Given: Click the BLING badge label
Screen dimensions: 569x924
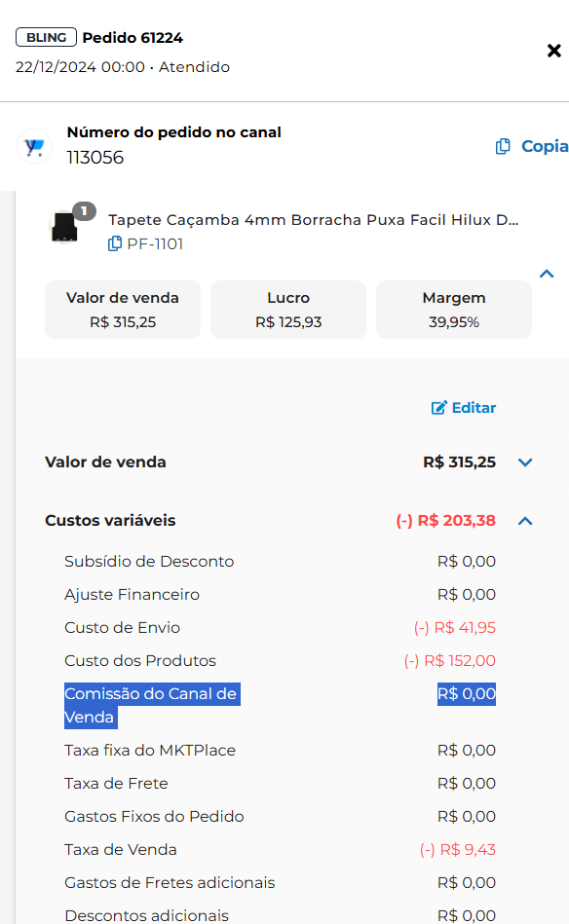Looking at the screenshot, I should tap(46, 37).
